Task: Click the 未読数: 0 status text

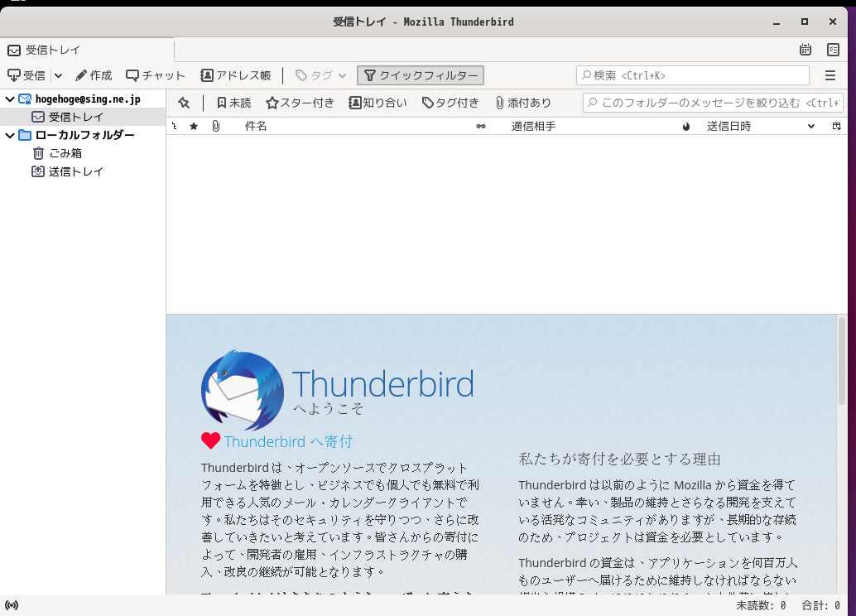Action: click(x=761, y=605)
